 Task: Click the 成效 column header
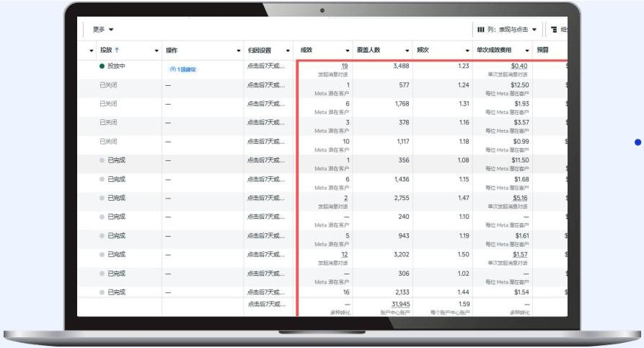(x=306, y=50)
